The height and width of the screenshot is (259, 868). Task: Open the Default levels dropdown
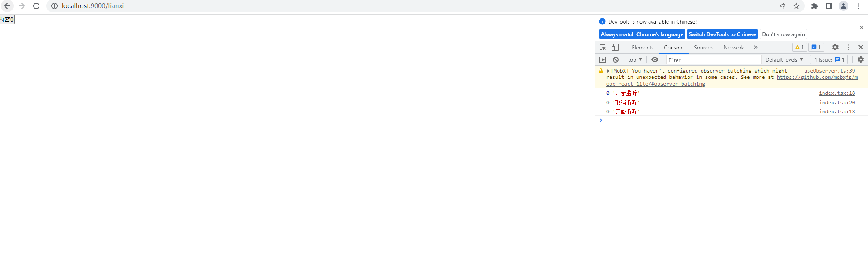click(x=784, y=60)
